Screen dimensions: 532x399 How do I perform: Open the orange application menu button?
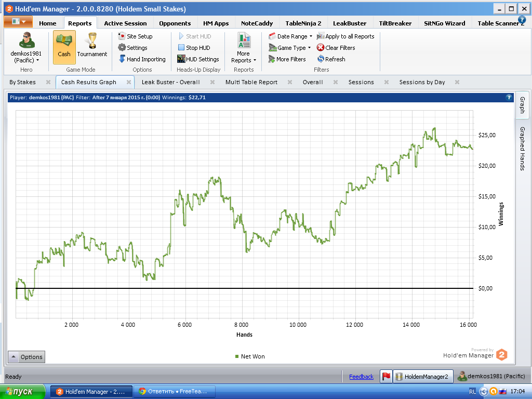tap(18, 22)
